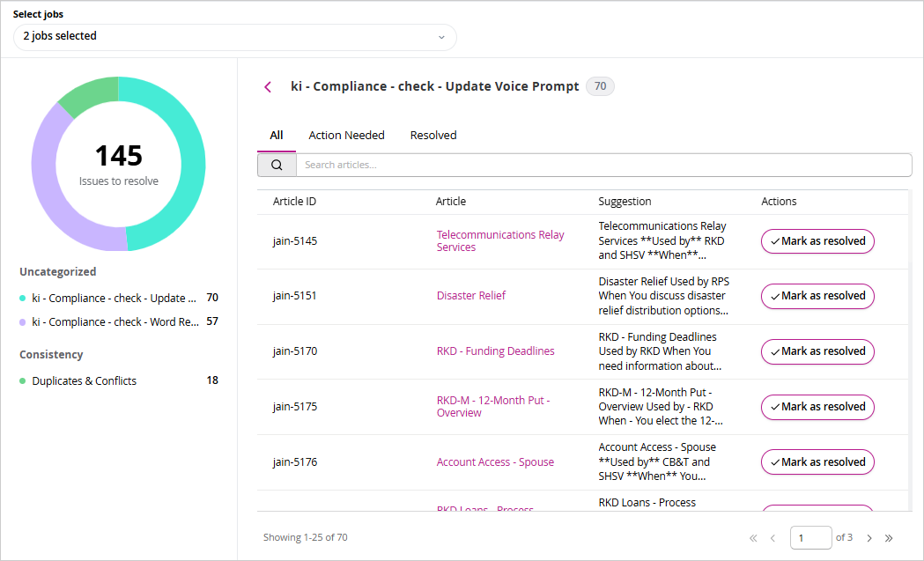Go to the next page arrow

coord(869,538)
